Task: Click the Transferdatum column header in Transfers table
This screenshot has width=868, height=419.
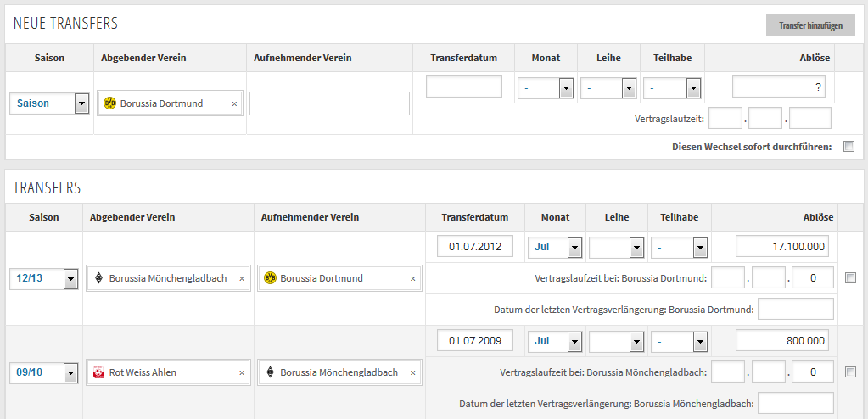Action: coord(475,217)
